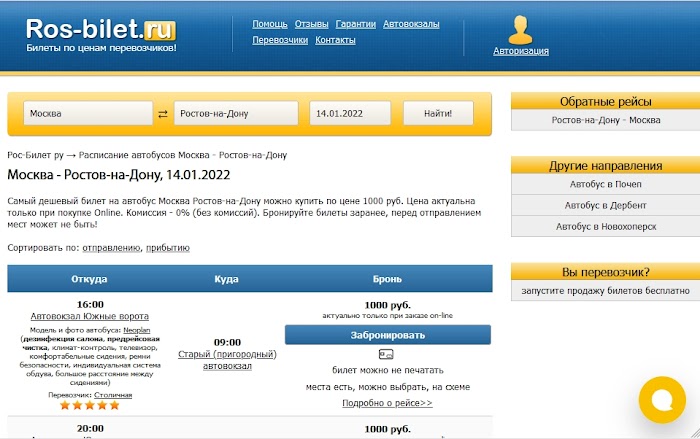Click Расписание автобусов Москва - Ростов-на-Дону breadcrumb

pyautogui.click(x=183, y=155)
